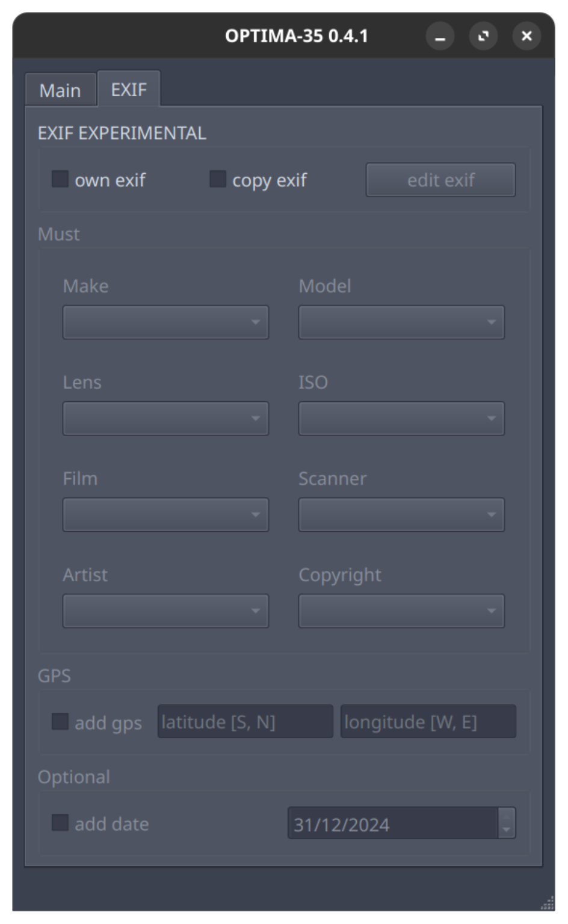568x924 pixels.
Task: Expand the Model combo box
Action: click(x=401, y=322)
